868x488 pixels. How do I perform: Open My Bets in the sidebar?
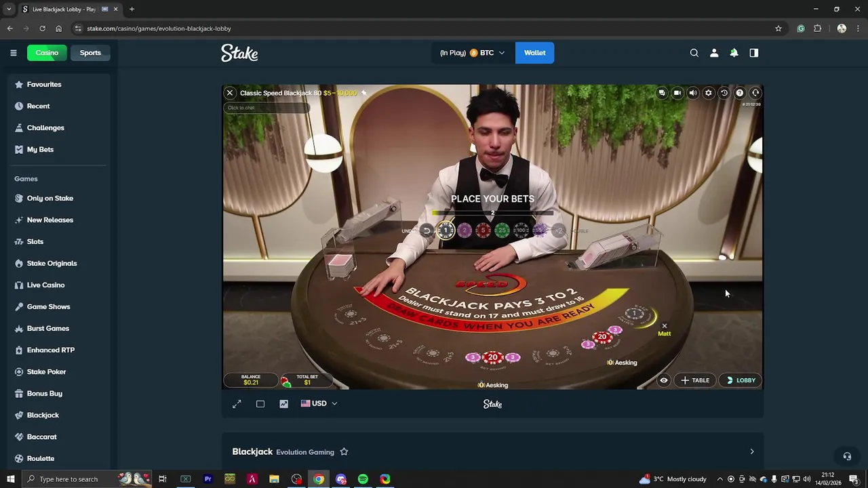[60, 150]
